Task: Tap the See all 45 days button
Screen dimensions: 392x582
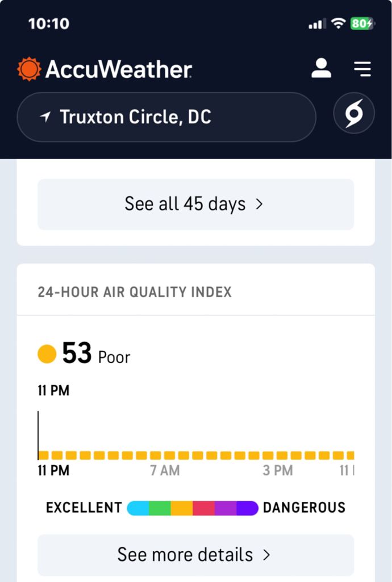Action: point(195,204)
